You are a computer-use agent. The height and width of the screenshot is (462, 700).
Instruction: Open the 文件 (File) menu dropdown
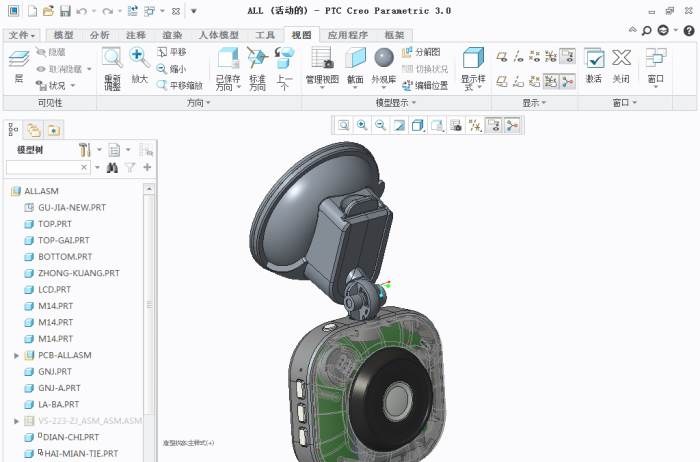pos(22,35)
